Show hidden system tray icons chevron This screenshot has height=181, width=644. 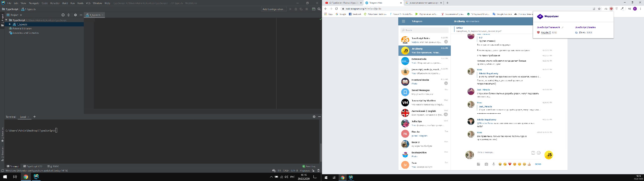tap(271, 177)
